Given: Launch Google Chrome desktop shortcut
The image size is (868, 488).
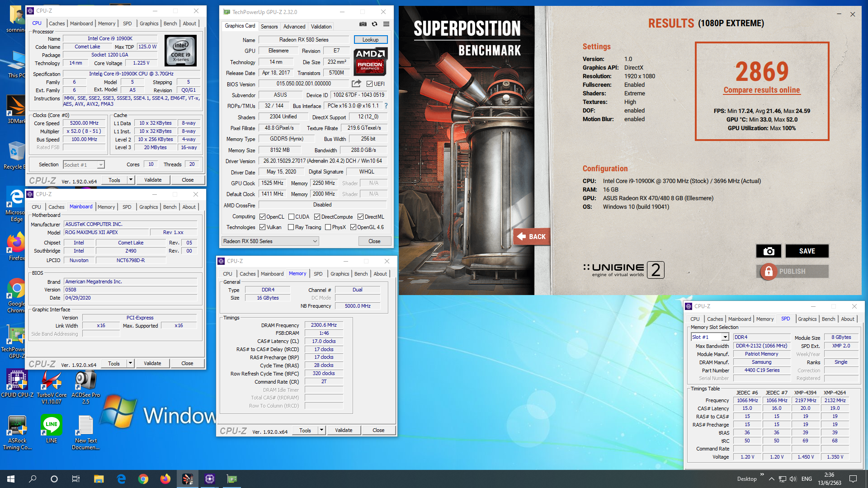Looking at the screenshot, I should point(16,296).
